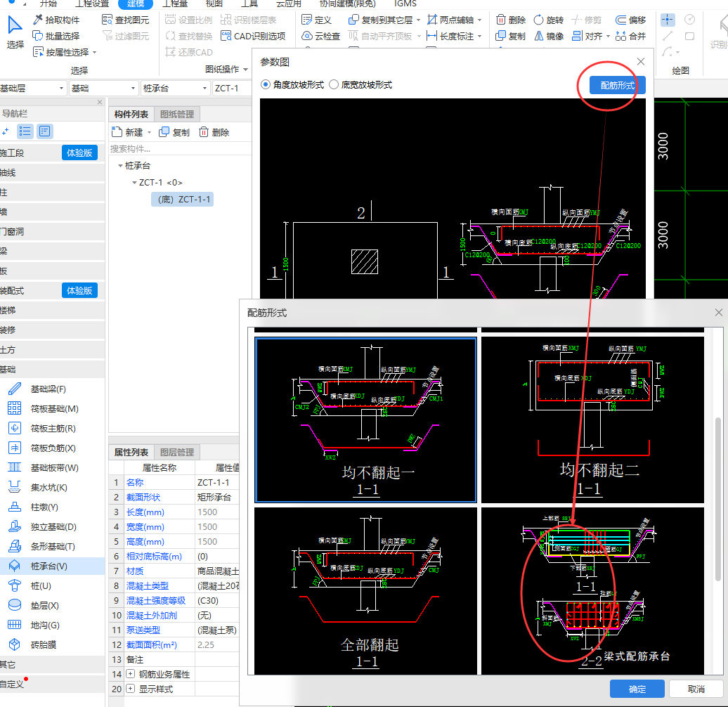Switch to 图层管理 tab
The image size is (728, 707).
(177, 452)
